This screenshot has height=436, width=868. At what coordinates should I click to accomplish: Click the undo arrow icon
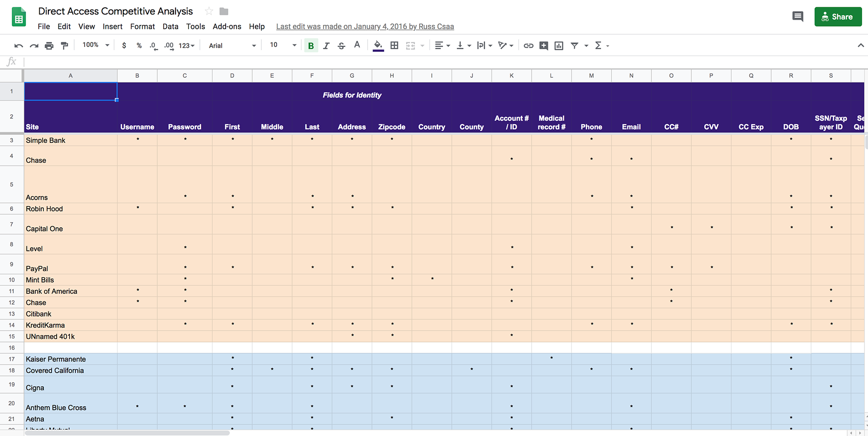pos(19,46)
